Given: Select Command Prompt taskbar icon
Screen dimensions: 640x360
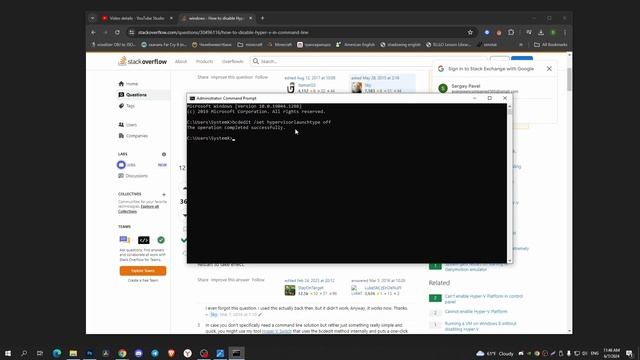Looking at the screenshot, I should (236, 353).
